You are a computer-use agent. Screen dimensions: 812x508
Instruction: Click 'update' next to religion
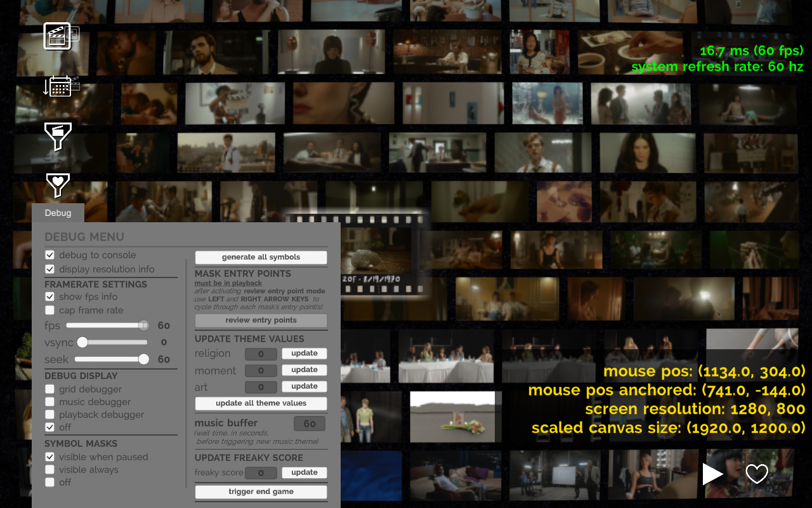tap(304, 354)
